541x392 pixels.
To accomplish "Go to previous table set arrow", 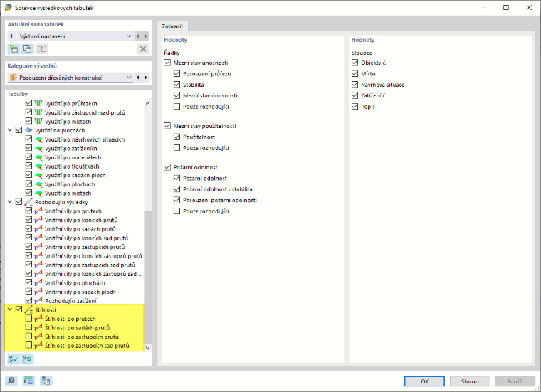I will tap(138, 36).
